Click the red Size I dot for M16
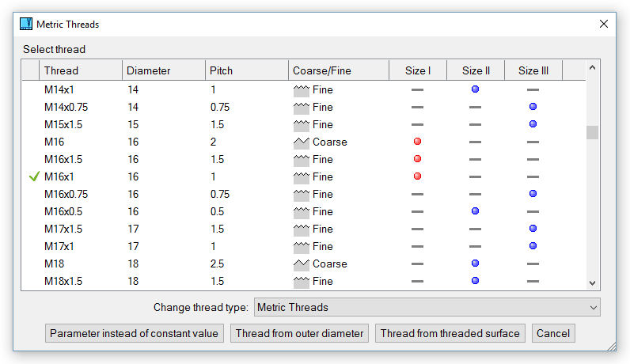Screen dimensions: 630x364 click(417, 142)
